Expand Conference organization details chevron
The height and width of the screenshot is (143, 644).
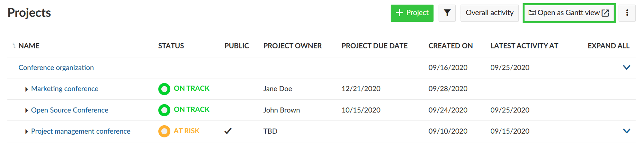pos(626,67)
